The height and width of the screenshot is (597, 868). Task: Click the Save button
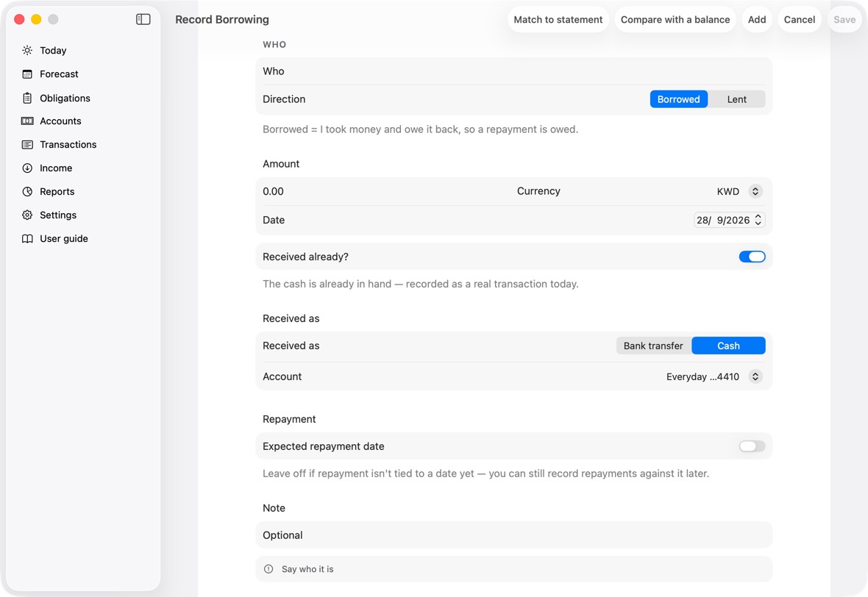(844, 19)
